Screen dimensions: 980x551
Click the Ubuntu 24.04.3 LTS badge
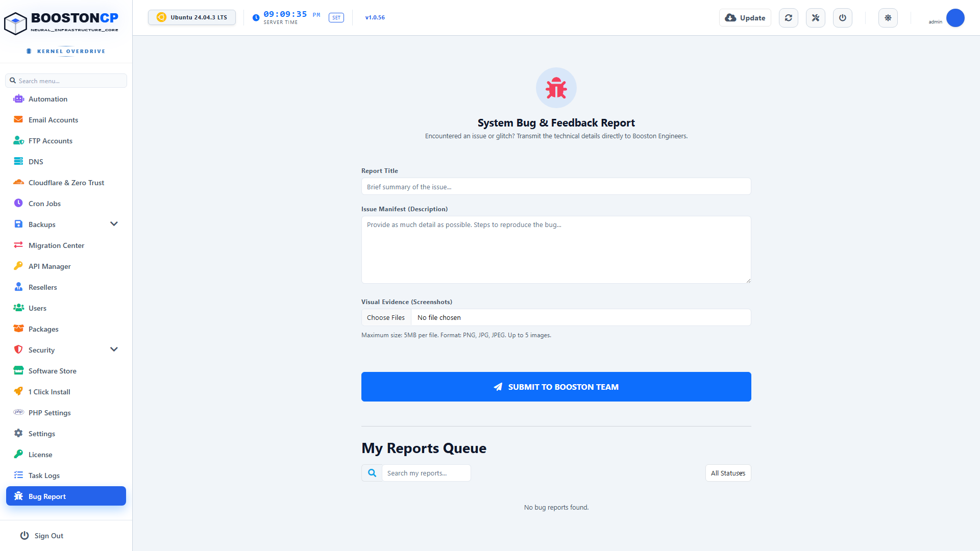[192, 17]
